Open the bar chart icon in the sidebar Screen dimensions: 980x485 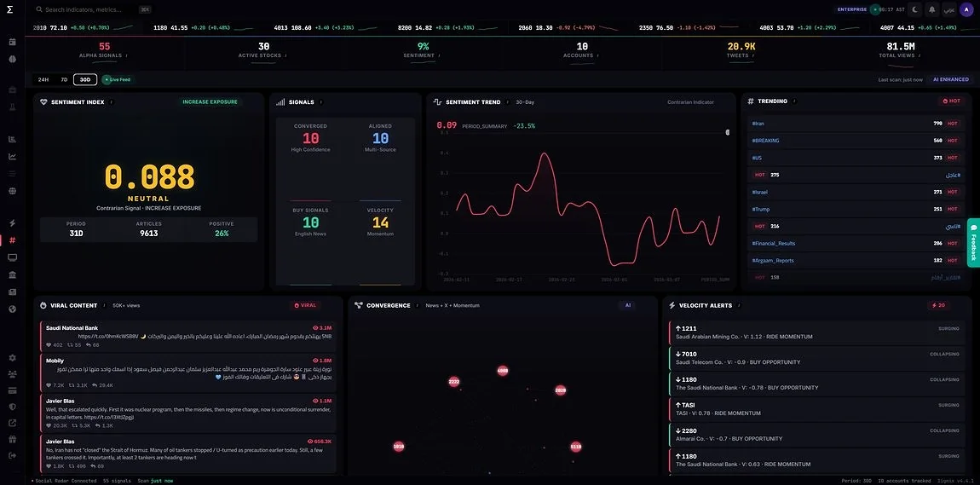13,139
